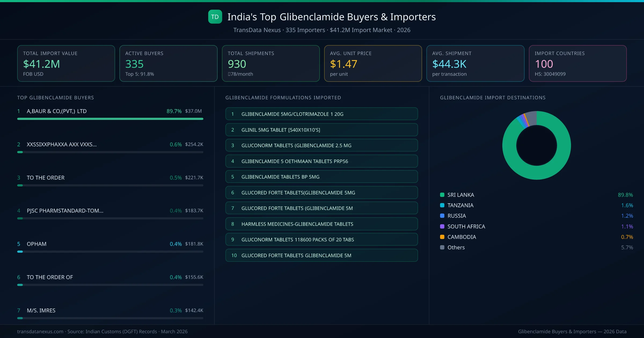Select the Active Buyers stat card
This screenshot has width=644, height=338.
point(168,63)
